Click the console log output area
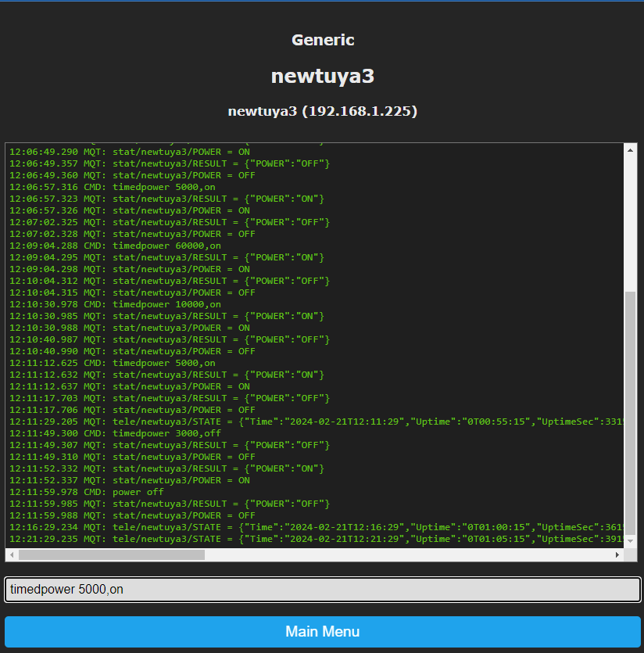 (x=313, y=344)
